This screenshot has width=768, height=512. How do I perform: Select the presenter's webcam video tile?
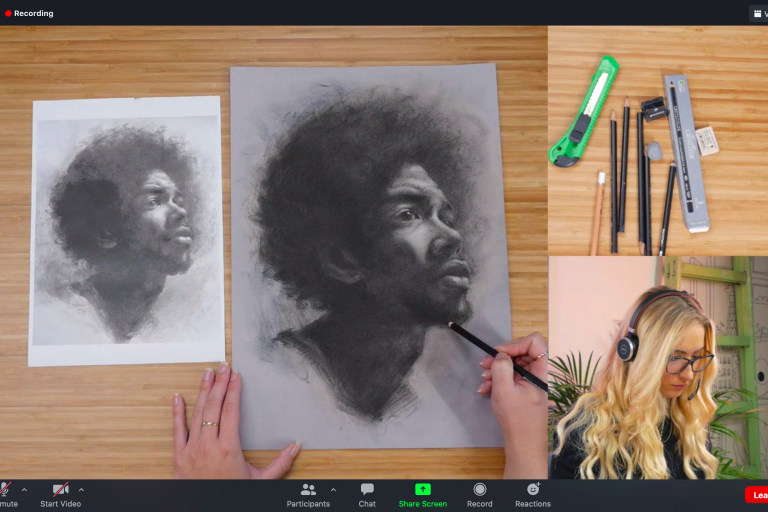pyautogui.click(x=657, y=367)
